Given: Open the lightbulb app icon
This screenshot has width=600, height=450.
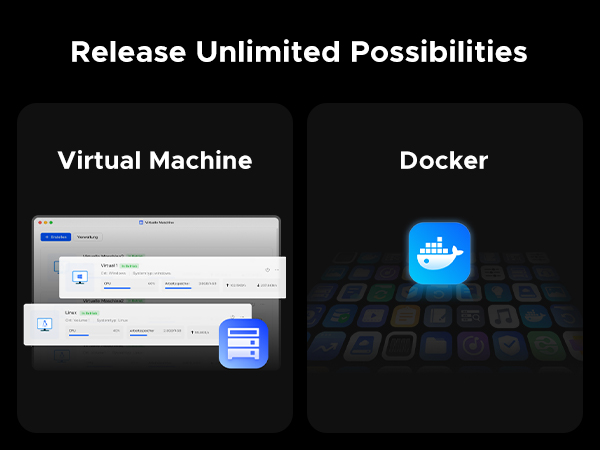Looking at the screenshot, I should [497, 292].
